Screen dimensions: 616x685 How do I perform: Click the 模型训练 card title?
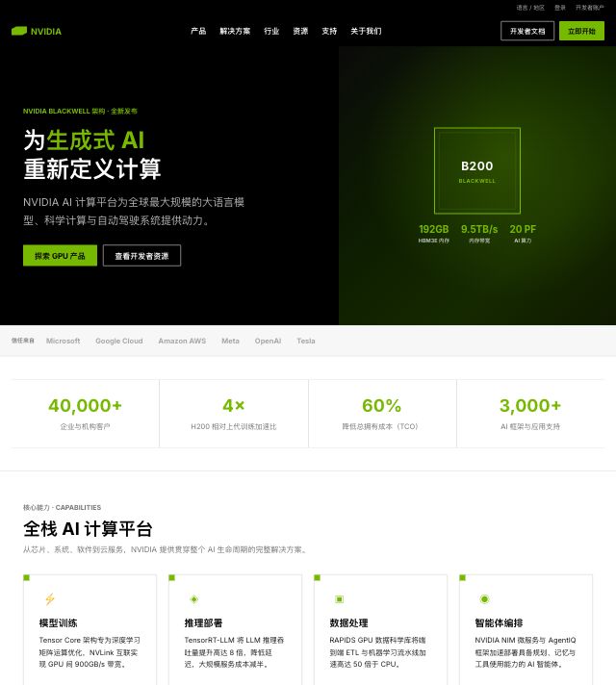[58, 623]
